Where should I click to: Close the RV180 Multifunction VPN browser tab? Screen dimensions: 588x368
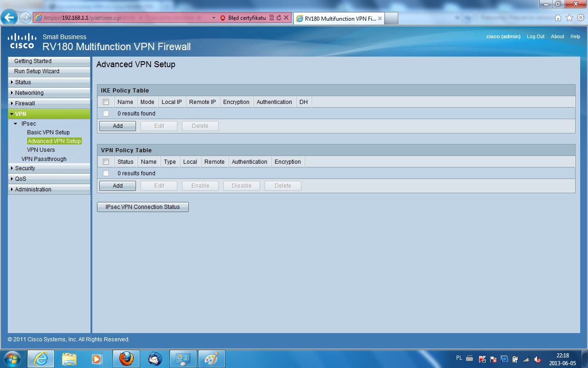[379, 18]
